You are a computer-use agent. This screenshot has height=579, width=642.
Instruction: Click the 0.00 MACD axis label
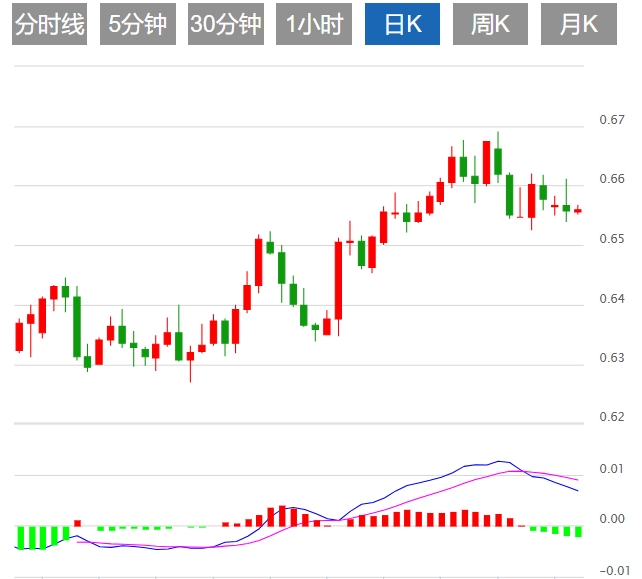point(612,519)
